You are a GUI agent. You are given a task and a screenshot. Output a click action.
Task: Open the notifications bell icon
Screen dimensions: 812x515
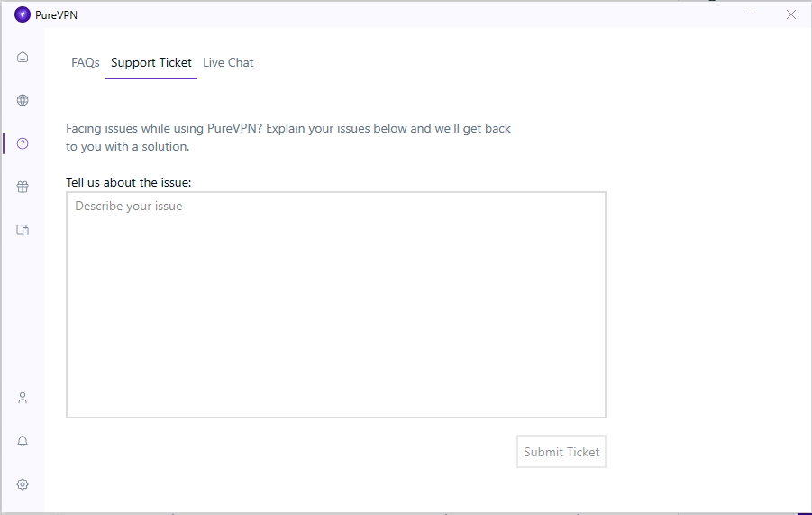coord(23,441)
